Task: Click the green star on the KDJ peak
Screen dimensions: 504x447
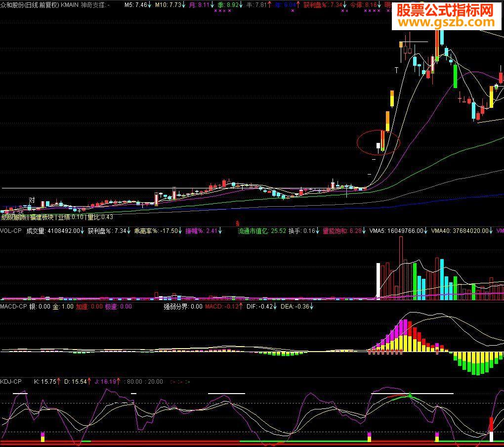Action: click(410, 395)
